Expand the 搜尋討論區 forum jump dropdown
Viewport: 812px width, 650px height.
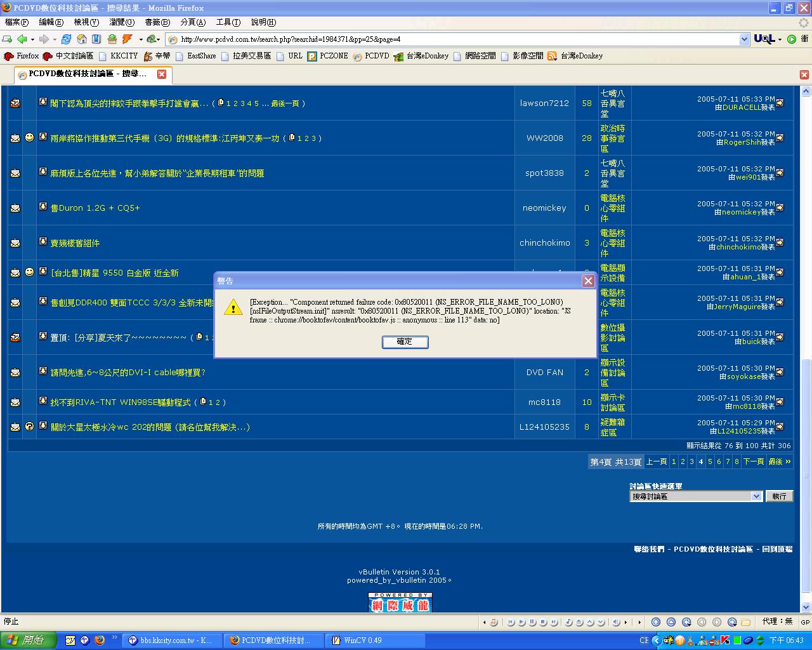[756, 496]
